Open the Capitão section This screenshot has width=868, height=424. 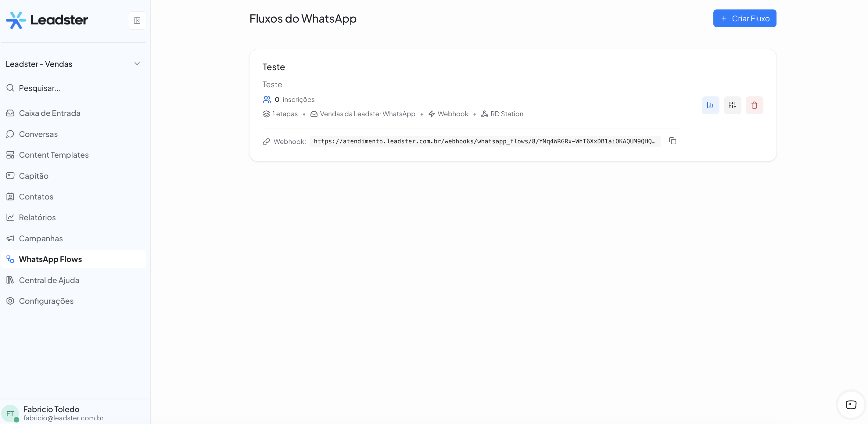(x=34, y=176)
